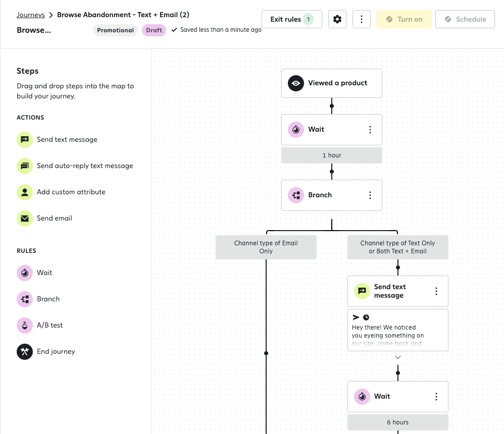This screenshot has height=434, width=504.
Task: Select the 6 hours wait duration label
Action: pos(398,422)
